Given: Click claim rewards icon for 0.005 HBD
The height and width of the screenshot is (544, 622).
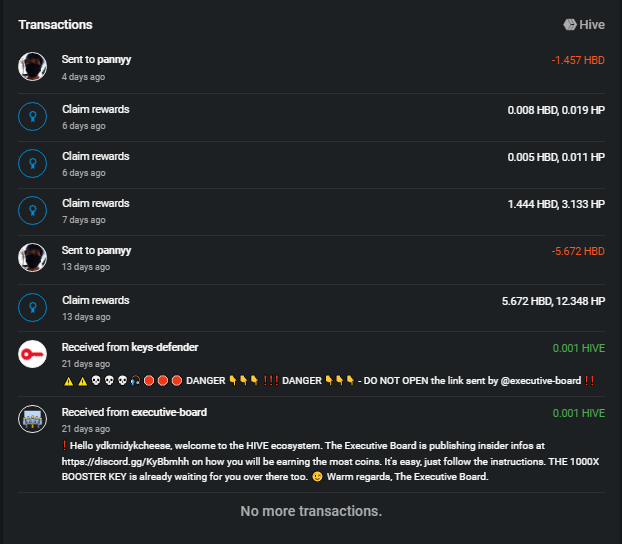Looking at the screenshot, I should 33,162.
